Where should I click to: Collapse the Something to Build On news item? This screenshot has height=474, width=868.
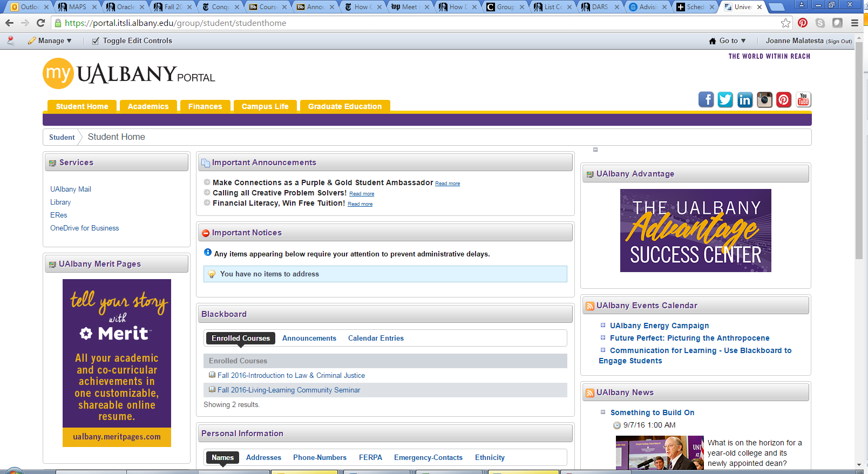(x=603, y=412)
